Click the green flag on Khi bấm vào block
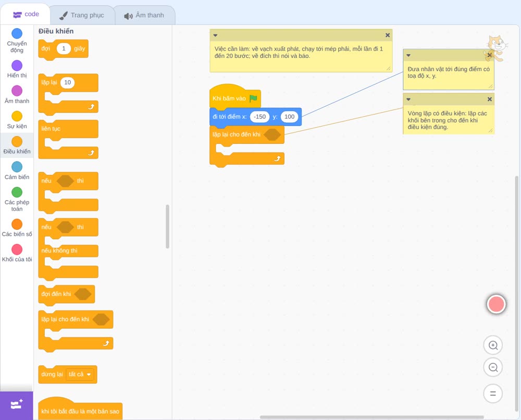Viewport: 521px width, 420px height. [254, 98]
